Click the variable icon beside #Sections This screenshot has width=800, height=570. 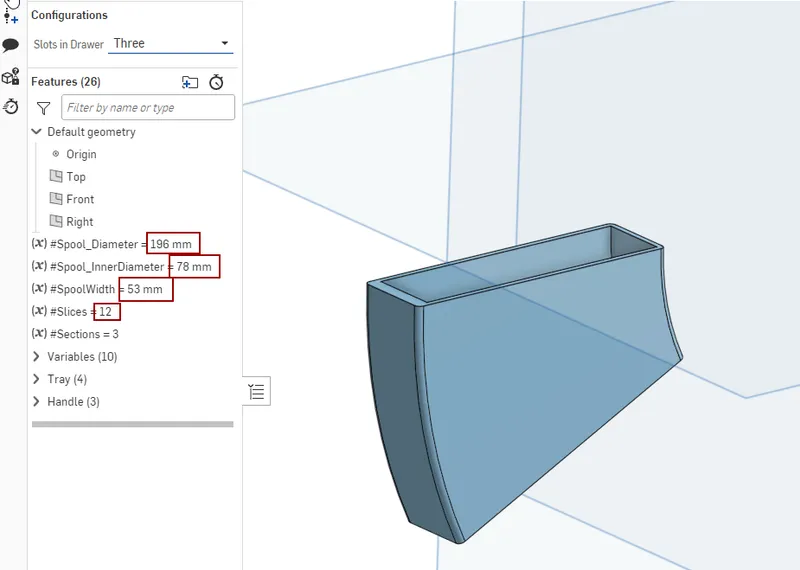point(39,333)
